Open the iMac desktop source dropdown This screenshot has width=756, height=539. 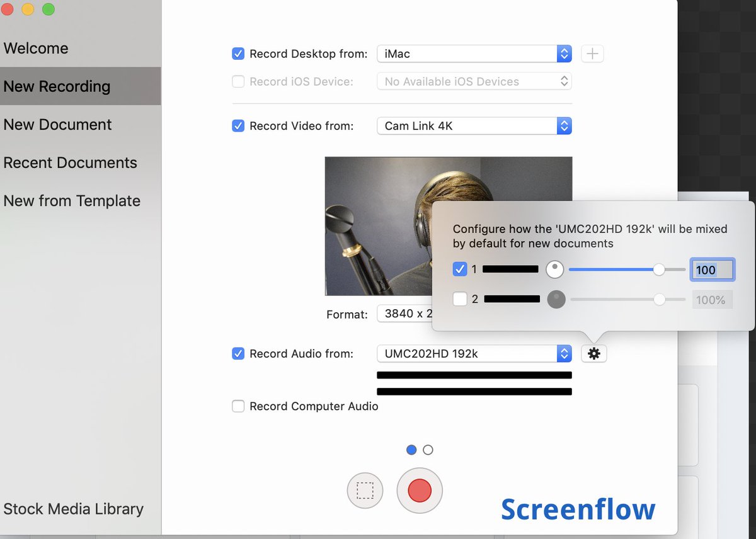474,54
